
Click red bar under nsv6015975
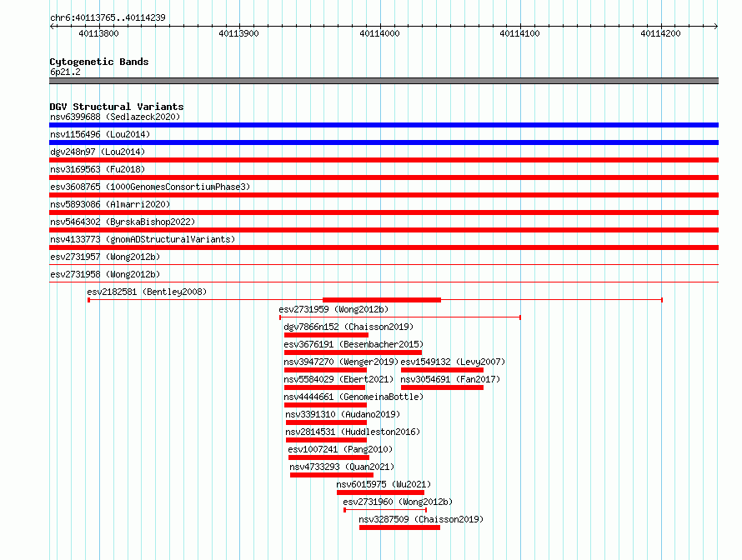tap(380, 492)
